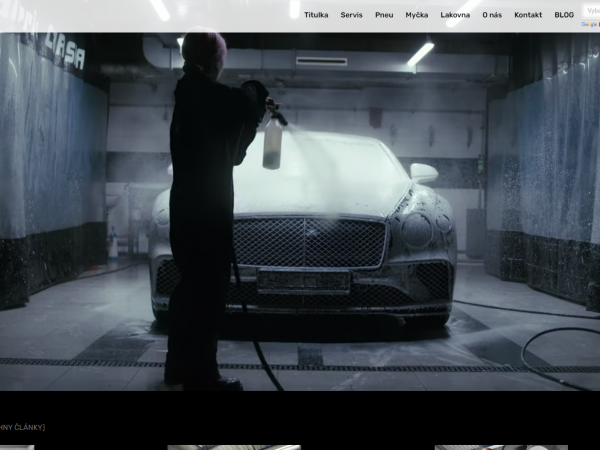Visit the BLOG section

[564, 15]
